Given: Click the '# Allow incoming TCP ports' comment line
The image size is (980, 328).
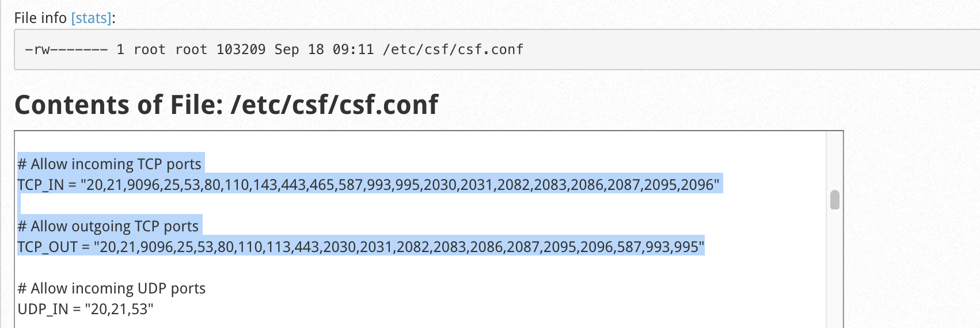Looking at the screenshot, I should click(109, 164).
